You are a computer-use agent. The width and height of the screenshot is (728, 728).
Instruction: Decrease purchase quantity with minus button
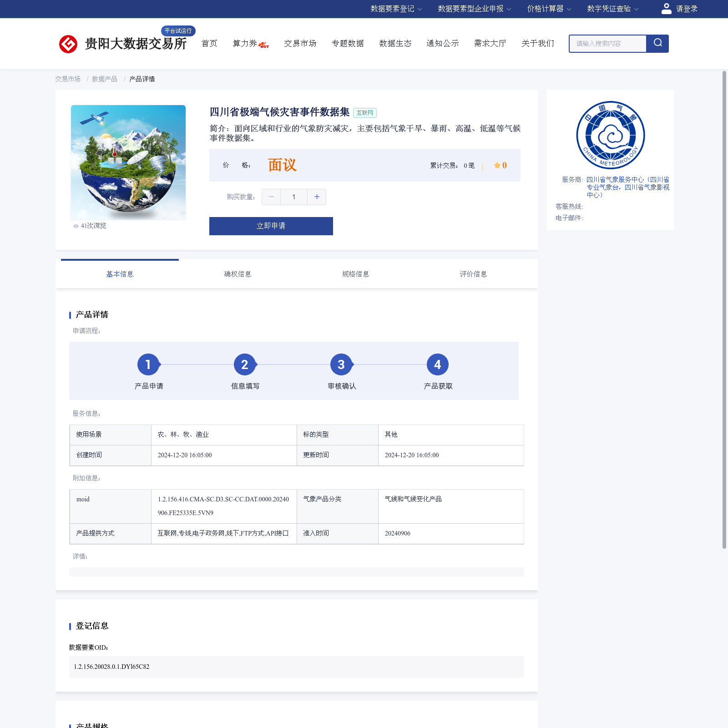coord(271,197)
